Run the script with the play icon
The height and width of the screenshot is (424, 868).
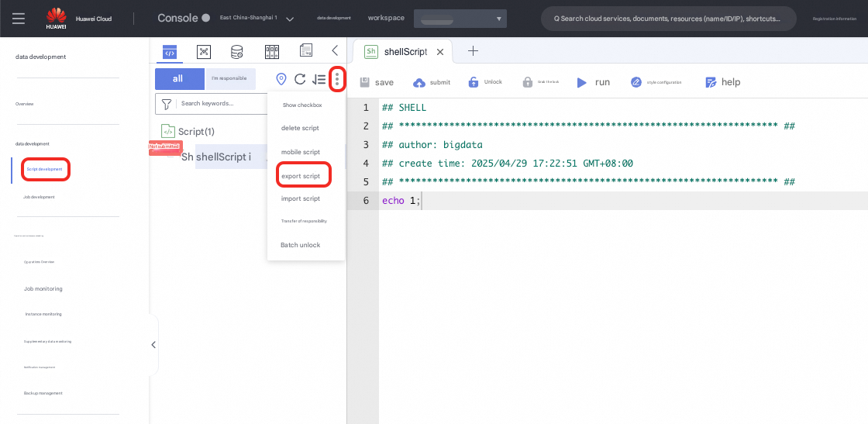[581, 82]
